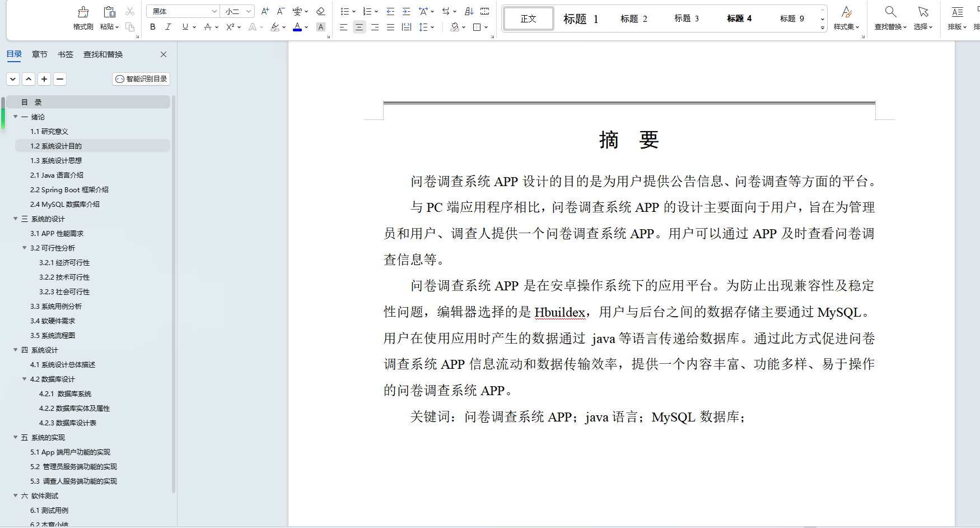Toggle strikethrough formatting
Screen dimensions: 980x528
pos(208,27)
